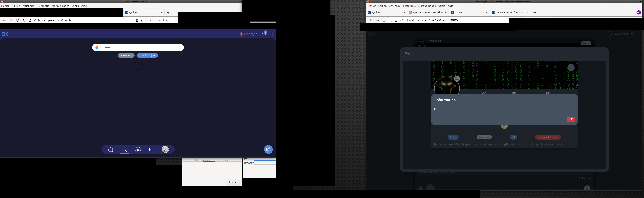Click the Qwice logo in left window
This screenshot has width=644, height=198.
click(5, 34)
